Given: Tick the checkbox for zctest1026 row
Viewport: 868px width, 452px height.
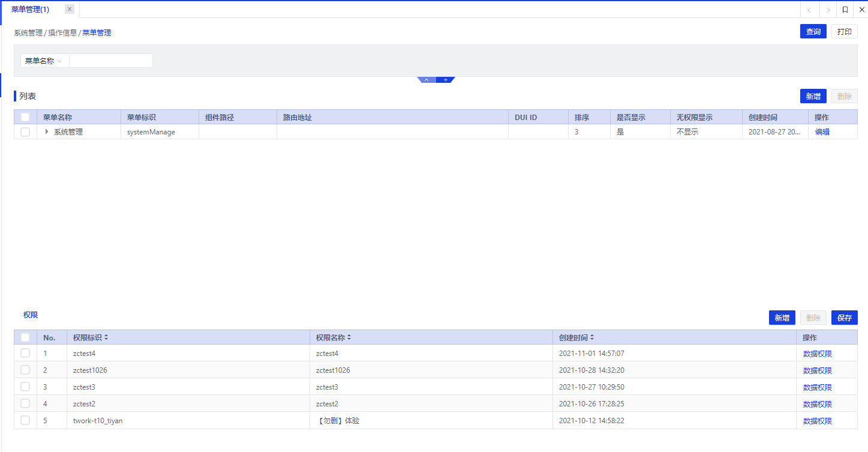Looking at the screenshot, I should (25, 370).
